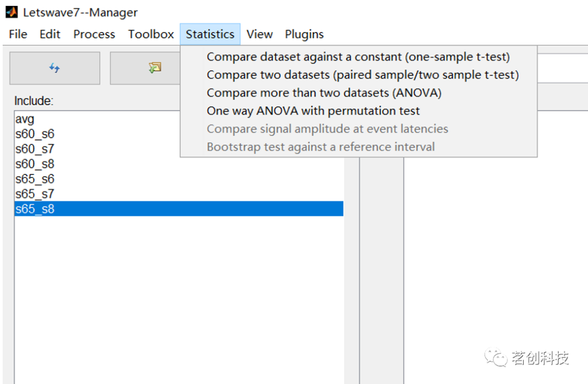588x384 pixels.
Task: Open the Toolbox menu
Action: [x=151, y=34]
